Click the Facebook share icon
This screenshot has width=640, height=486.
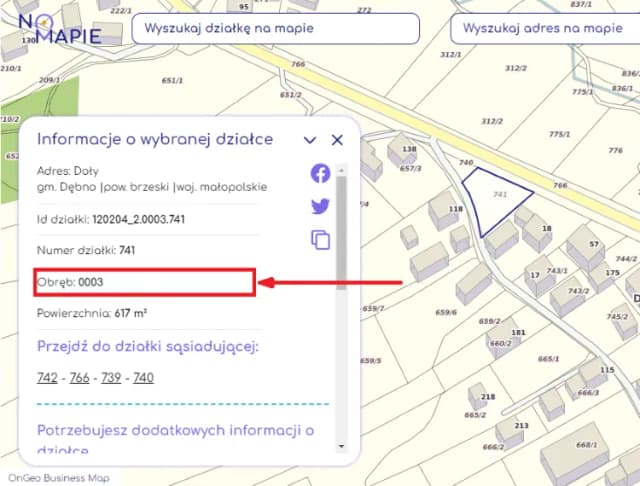click(x=320, y=173)
